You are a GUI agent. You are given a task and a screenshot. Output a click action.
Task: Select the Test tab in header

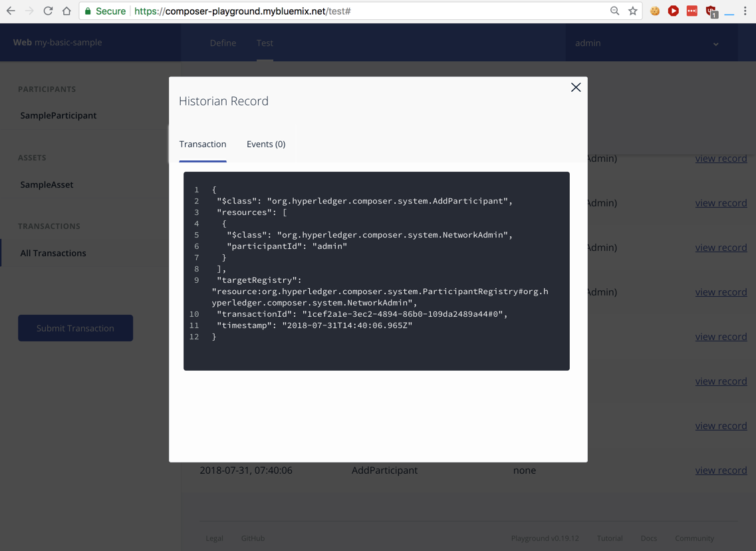265,43
